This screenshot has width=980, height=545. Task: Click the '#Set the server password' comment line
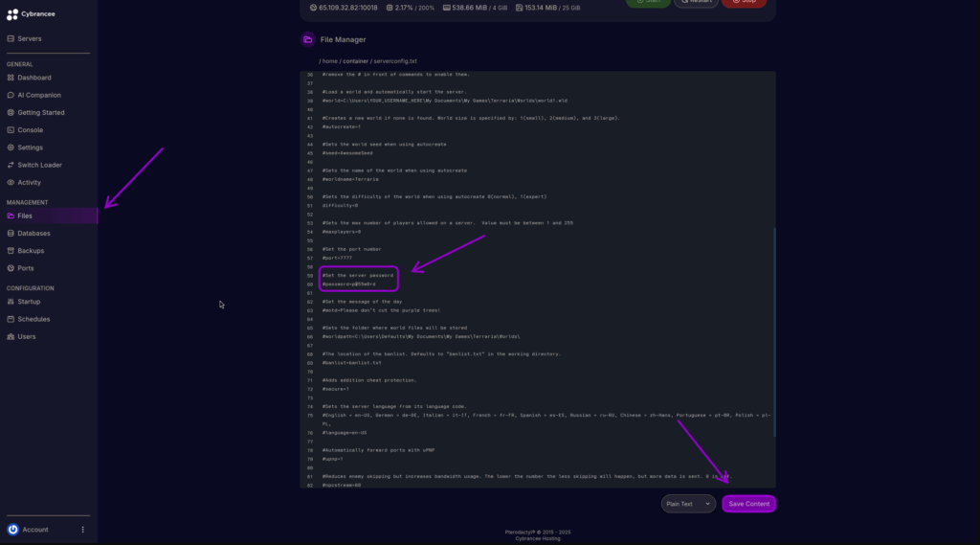coord(358,275)
